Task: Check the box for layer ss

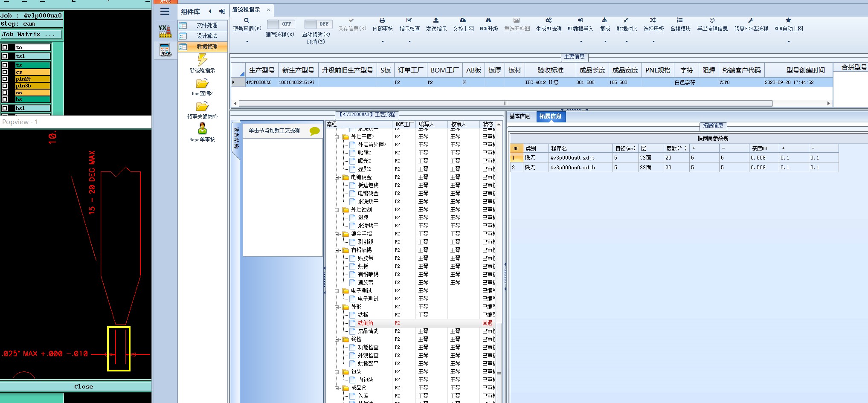Action: click(5, 93)
